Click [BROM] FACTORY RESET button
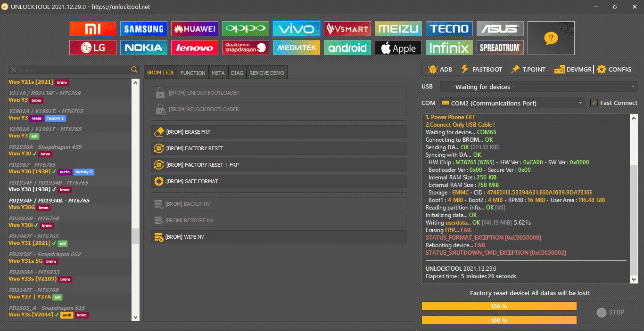 coord(279,148)
